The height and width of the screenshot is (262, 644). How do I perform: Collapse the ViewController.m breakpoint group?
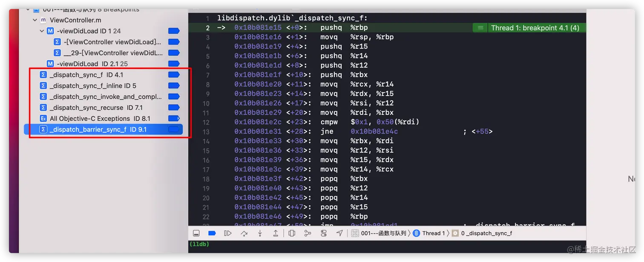35,20
